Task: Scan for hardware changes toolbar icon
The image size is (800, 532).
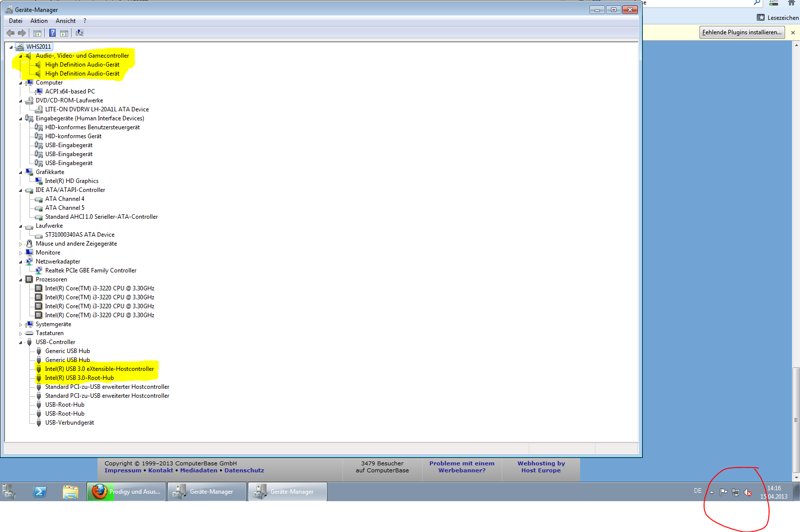Action: (x=79, y=33)
